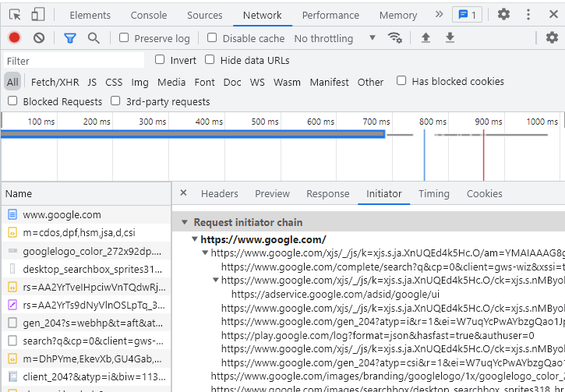Click the selected range in timeline overview
Image resolution: width=565 pixels, height=392 pixels.
[193, 134]
